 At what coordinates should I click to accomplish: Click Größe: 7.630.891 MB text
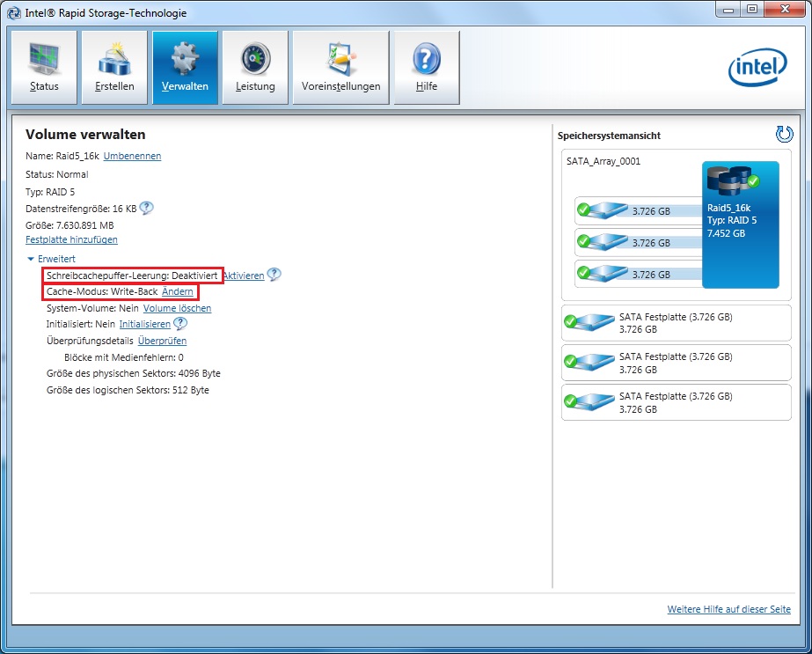click(69, 225)
